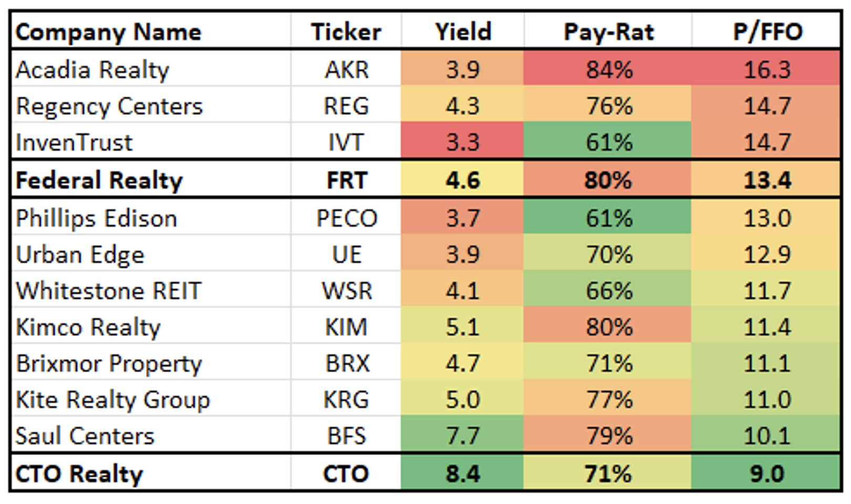The width and height of the screenshot is (851, 504).
Task: Click the P/FFO column header
Action: coord(767,32)
